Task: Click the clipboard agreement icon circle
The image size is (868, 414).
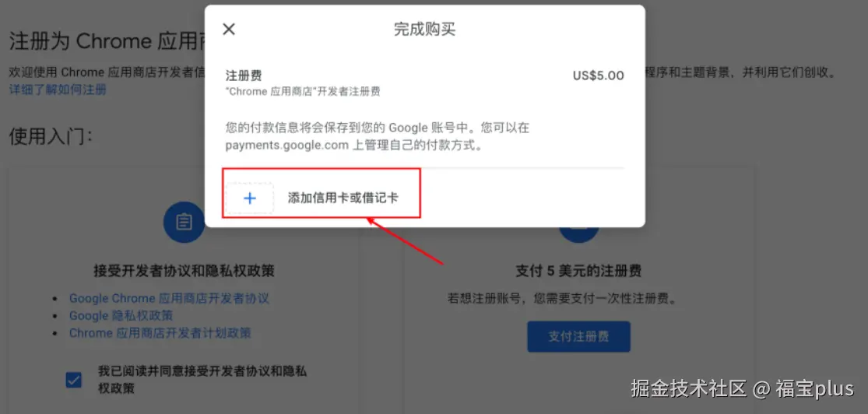Action: (x=183, y=222)
